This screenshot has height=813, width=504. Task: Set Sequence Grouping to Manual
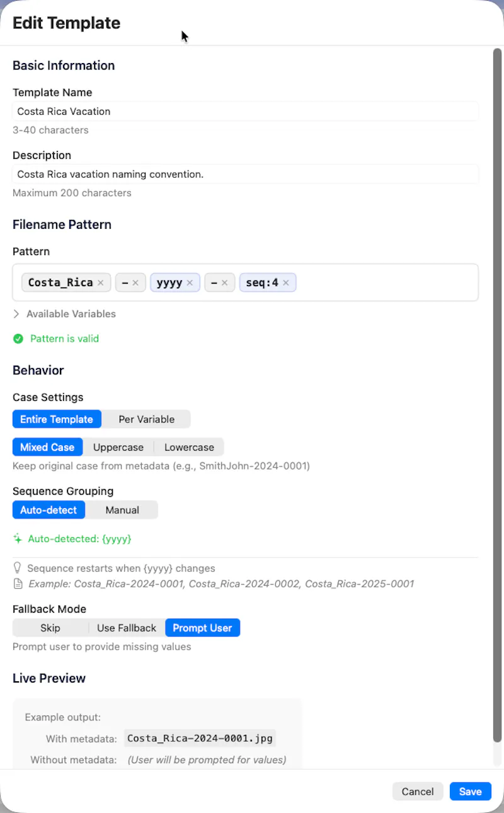click(122, 510)
